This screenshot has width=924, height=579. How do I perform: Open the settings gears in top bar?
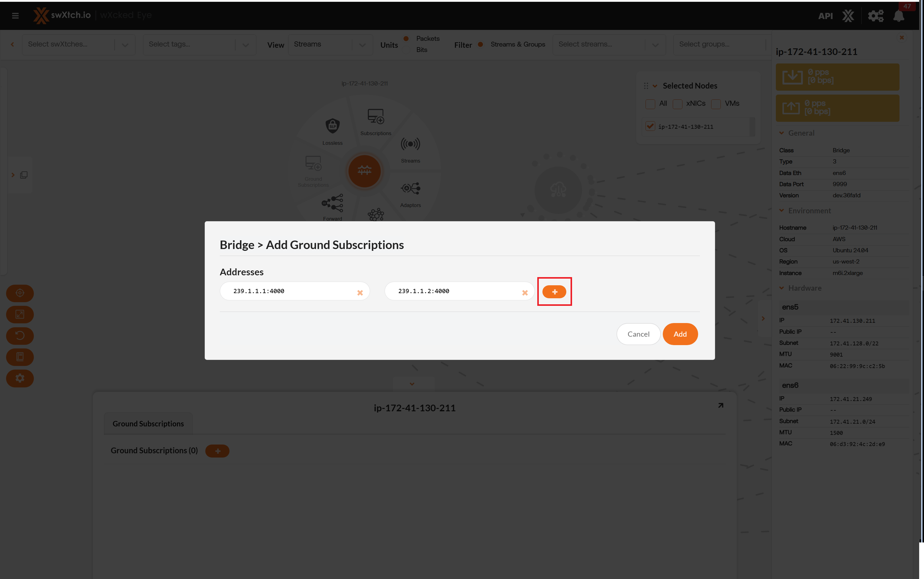[x=875, y=16]
